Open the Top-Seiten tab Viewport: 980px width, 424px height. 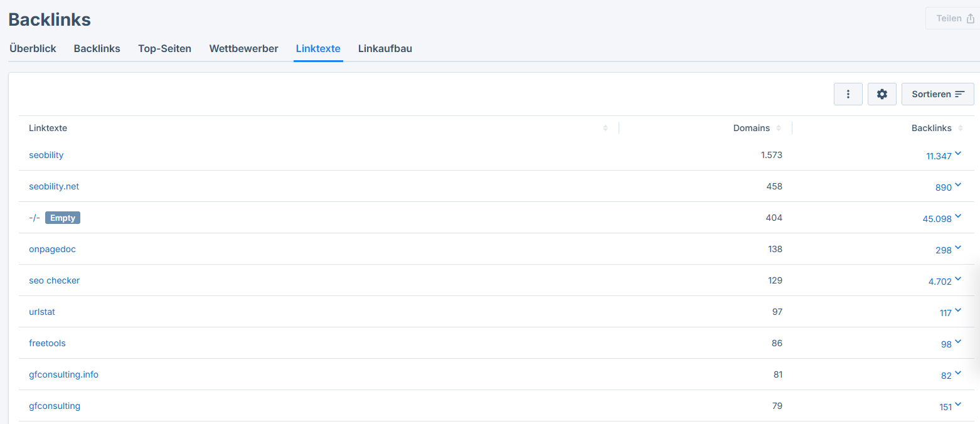164,48
